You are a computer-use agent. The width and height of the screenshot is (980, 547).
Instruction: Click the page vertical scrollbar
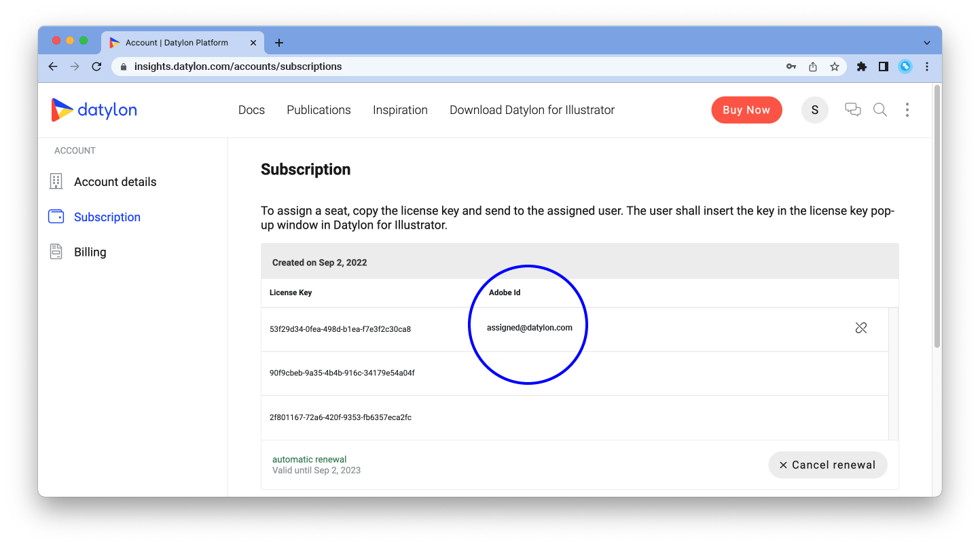pyautogui.click(x=937, y=217)
